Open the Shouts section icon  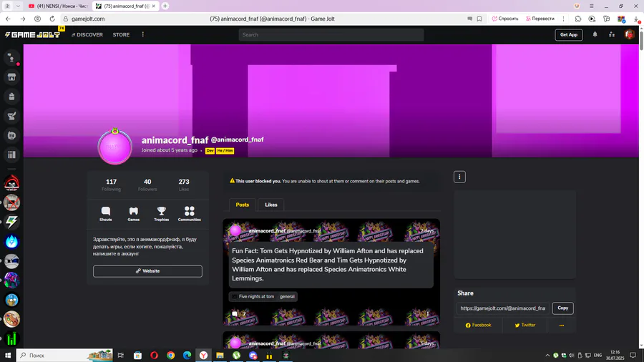coord(106,214)
